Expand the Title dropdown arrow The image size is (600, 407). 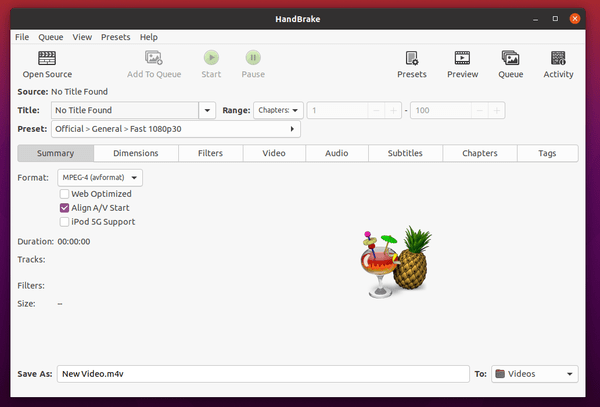pyautogui.click(x=207, y=110)
